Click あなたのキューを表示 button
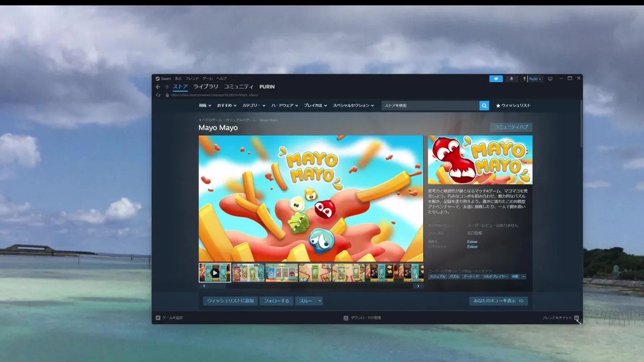 [499, 301]
